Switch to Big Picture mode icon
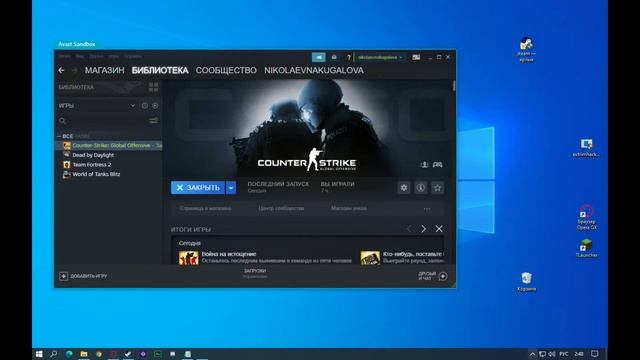This screenshot has width=640, height=360. pos(416,57)
